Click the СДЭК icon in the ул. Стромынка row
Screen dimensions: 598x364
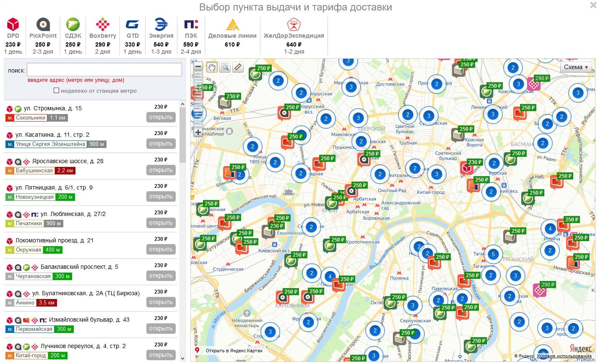[x=18, y=109]
